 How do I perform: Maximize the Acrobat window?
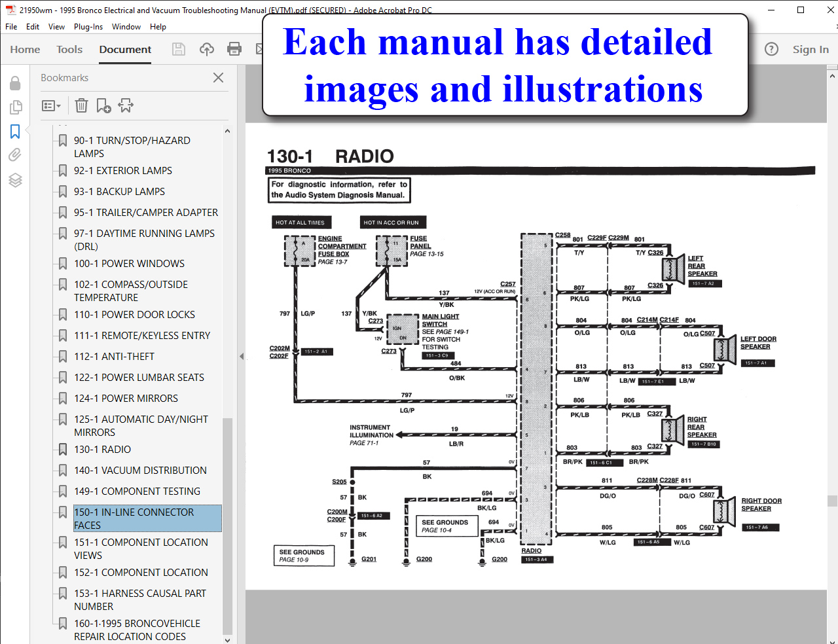coord(801,10)
